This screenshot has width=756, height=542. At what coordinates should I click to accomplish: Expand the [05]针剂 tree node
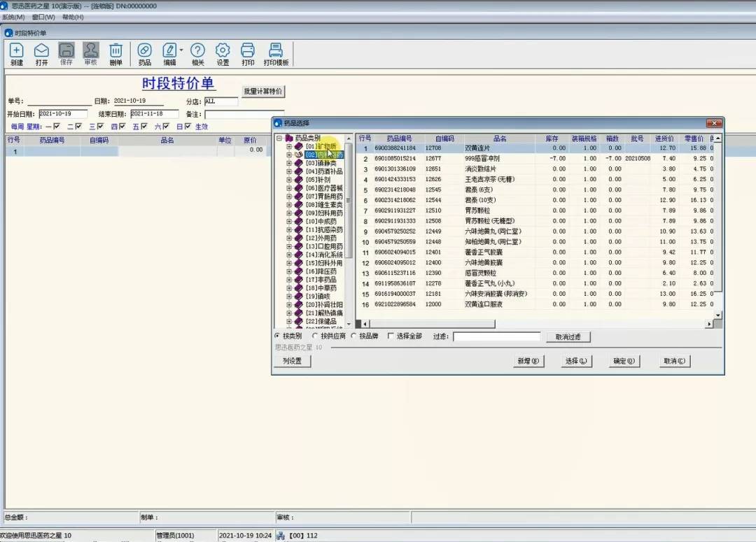point(289,180)
